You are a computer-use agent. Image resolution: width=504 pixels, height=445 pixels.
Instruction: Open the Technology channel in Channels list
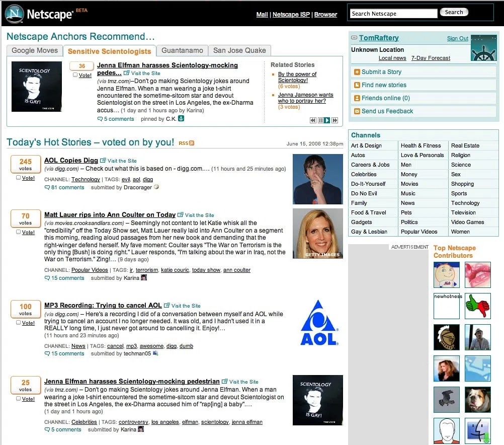click(x=465, y=203)
